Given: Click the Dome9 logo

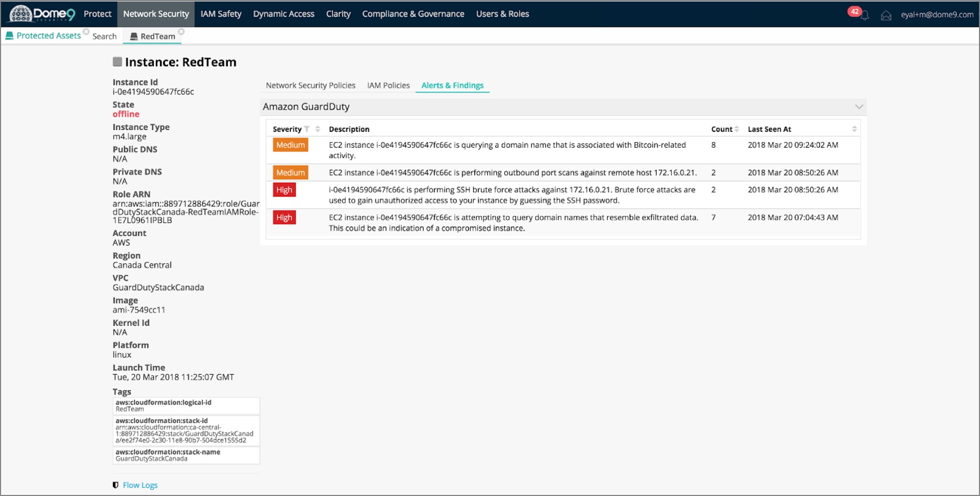Looking at the screenshot, I should [x=42, y=14].
